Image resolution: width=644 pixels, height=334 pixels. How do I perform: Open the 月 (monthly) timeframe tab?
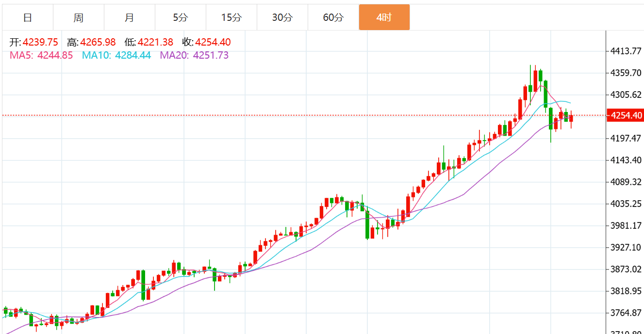[129, 18]
